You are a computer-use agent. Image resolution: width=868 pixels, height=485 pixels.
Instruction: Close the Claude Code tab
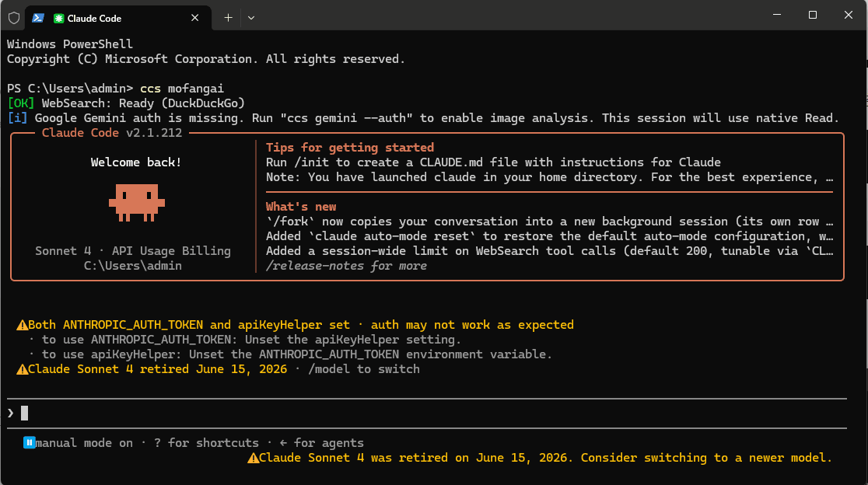tap(195, 18)
